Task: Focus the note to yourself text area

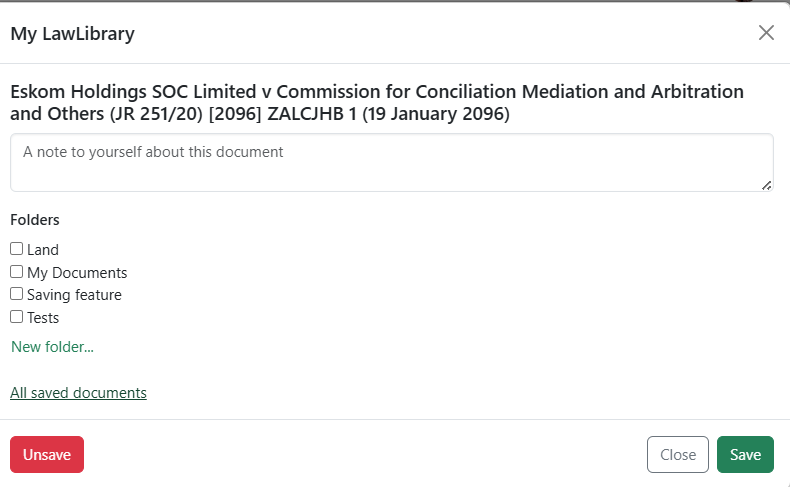Action: click(x=392, y=163)
